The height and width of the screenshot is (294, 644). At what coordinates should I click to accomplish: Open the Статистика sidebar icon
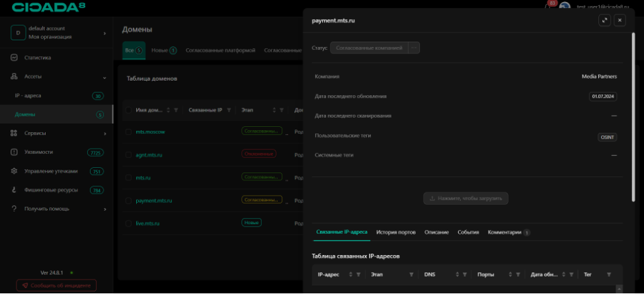[14, 58]
